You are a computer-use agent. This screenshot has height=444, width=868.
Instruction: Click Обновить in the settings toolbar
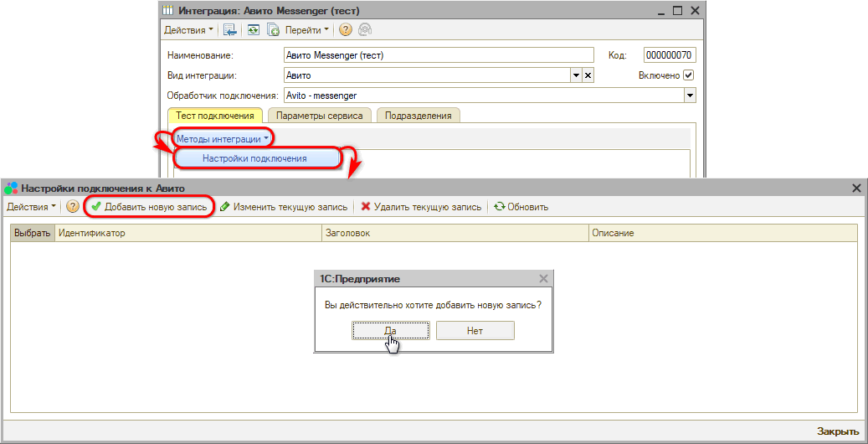[x=521, y=206]
